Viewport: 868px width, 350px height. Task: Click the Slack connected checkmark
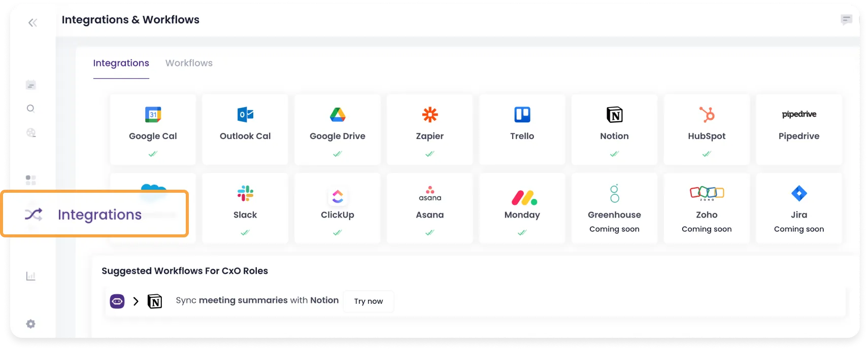point(245,232)
